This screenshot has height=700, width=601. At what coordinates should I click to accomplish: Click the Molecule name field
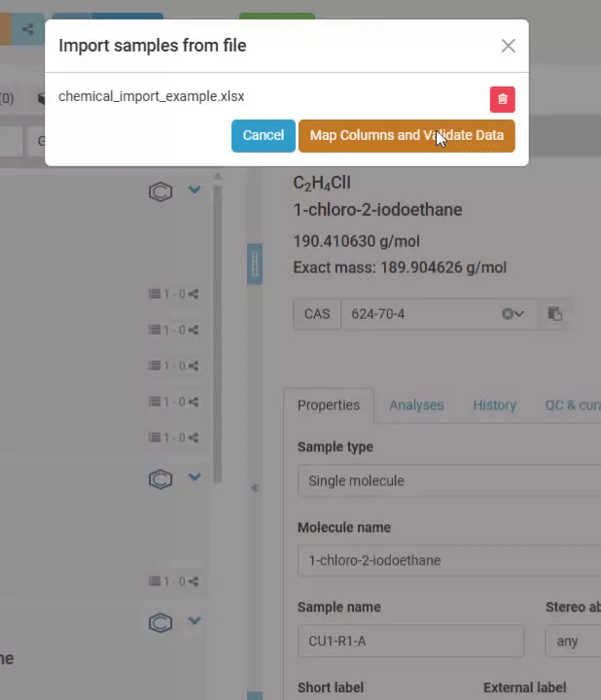click(x=449, y=560)
